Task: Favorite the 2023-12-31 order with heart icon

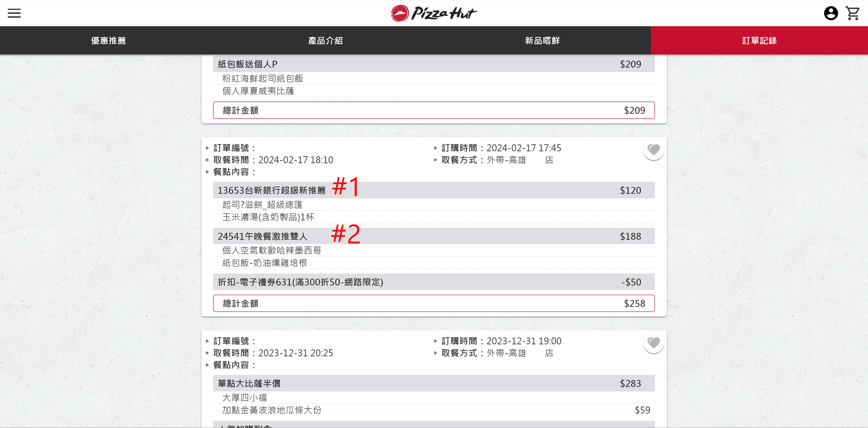Action: click(x=653, y=343)
